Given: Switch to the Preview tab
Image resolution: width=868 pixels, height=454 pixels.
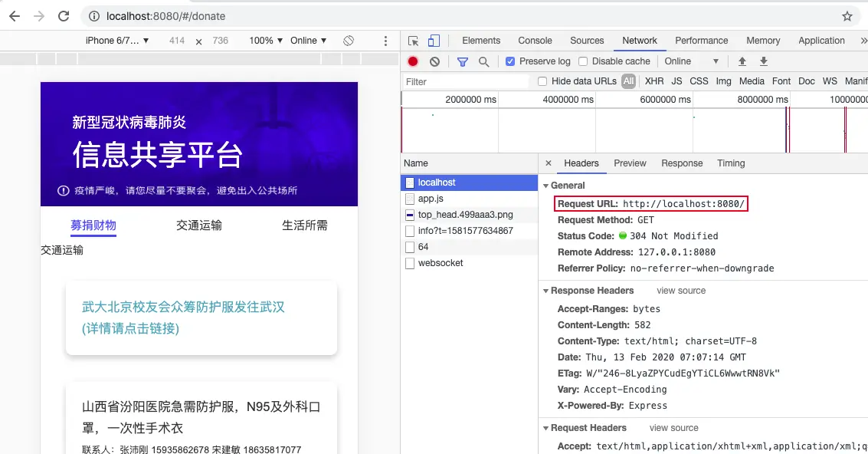Looking at the screenshot, I should click(x=630, y=163).
